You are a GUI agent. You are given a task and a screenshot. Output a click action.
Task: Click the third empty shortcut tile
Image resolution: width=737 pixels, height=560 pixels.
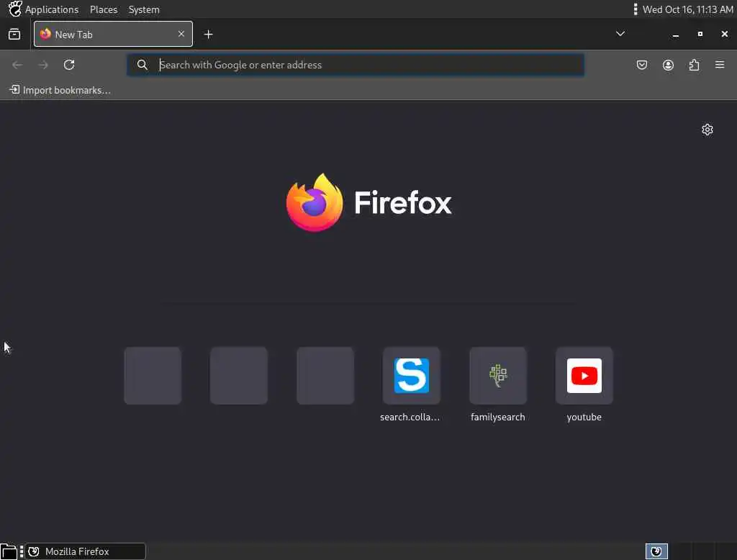(x=325, y=376)
